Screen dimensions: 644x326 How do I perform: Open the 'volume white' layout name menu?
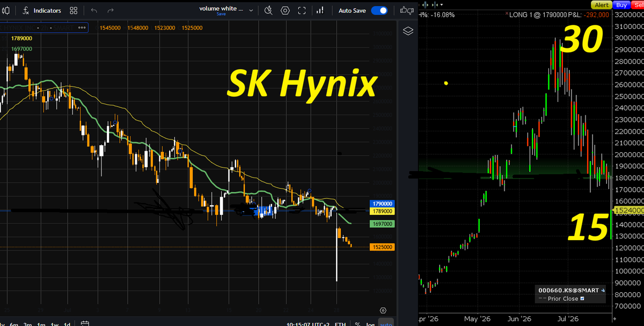221,9
